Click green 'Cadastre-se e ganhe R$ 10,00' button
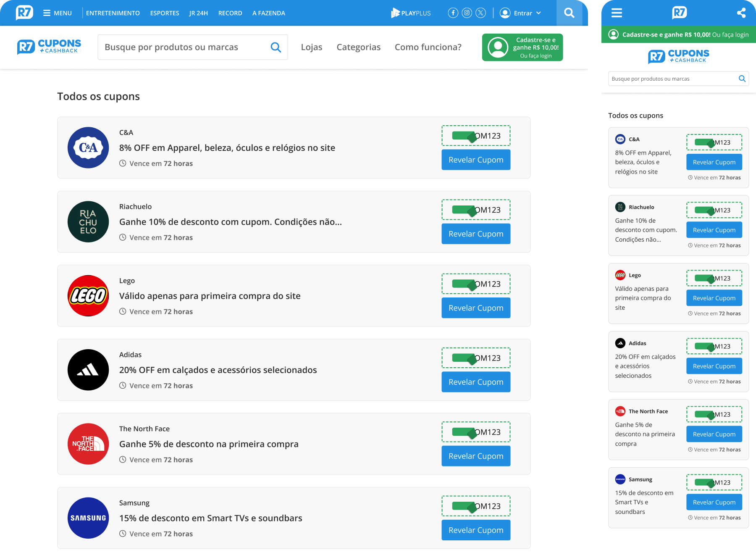Viewport: 756px width, 558px height. 522,47
